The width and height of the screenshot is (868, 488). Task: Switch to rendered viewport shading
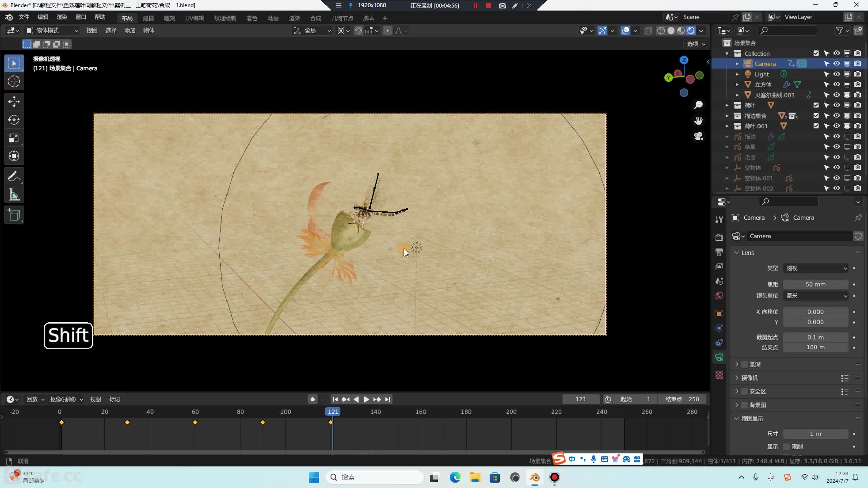point(691,30)
